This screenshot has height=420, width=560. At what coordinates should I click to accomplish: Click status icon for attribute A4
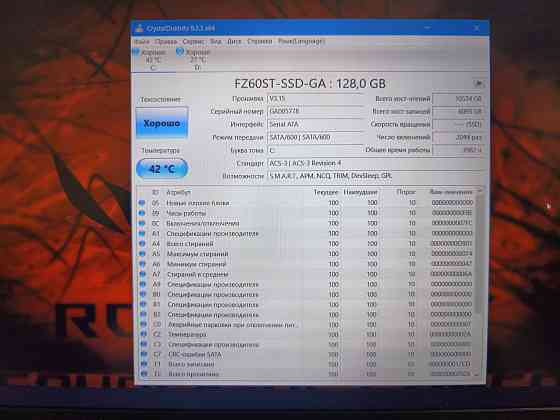click(142, 244)
